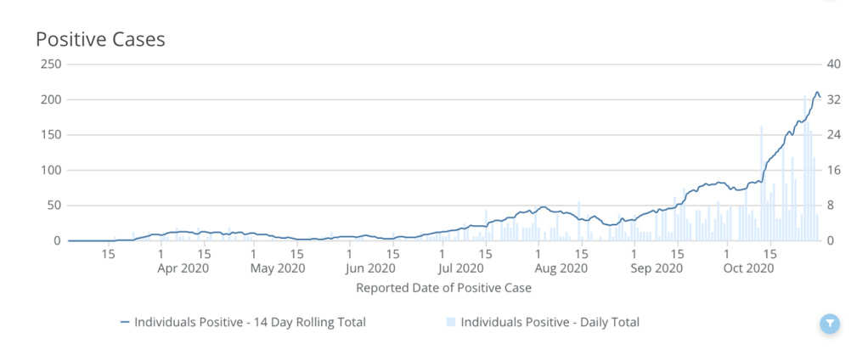Toggle the 14 Day Rolling Total series
The height and width of the screenshot is (361, 868).
point(249,322)
